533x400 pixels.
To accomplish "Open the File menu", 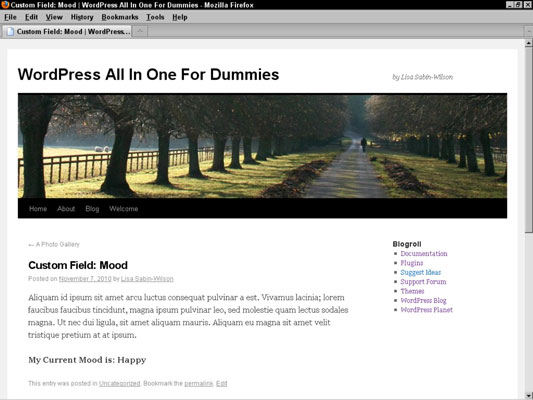I will [x=10, y=17].
